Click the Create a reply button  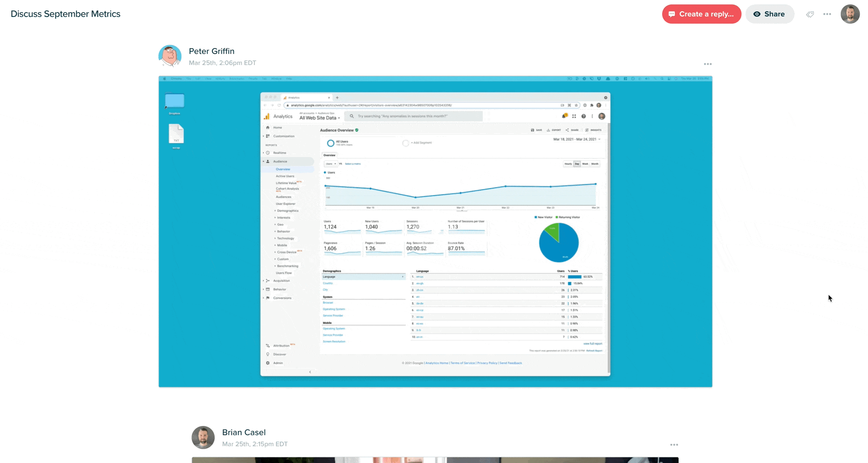pos(701,14)
